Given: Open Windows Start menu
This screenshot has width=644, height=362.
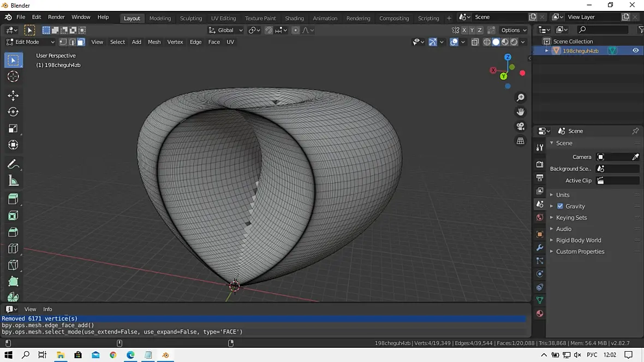Looking at the screenshot, I should 8,355.
